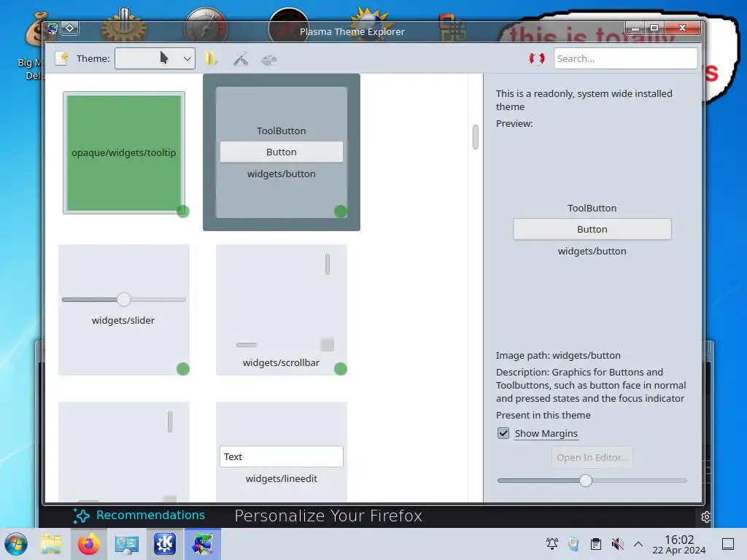
Task: Open the clock showing 16:02
Action: point(679,544)
